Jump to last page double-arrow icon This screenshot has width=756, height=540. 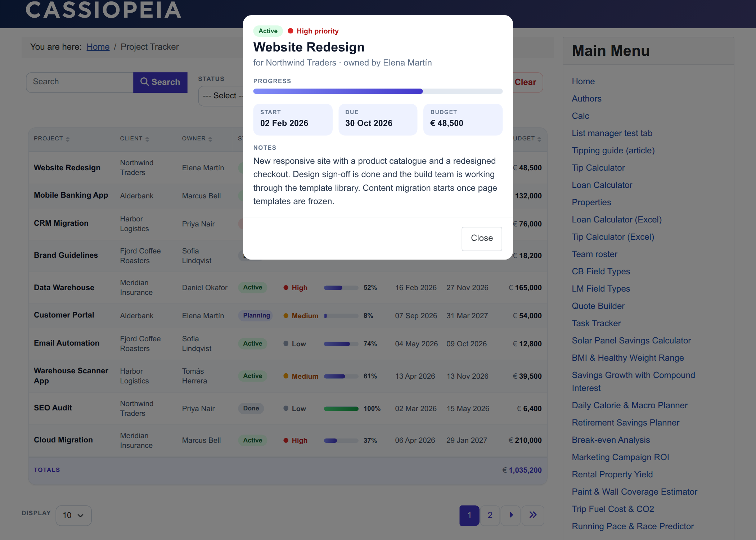pyautogui.click(x=533, y=516)
